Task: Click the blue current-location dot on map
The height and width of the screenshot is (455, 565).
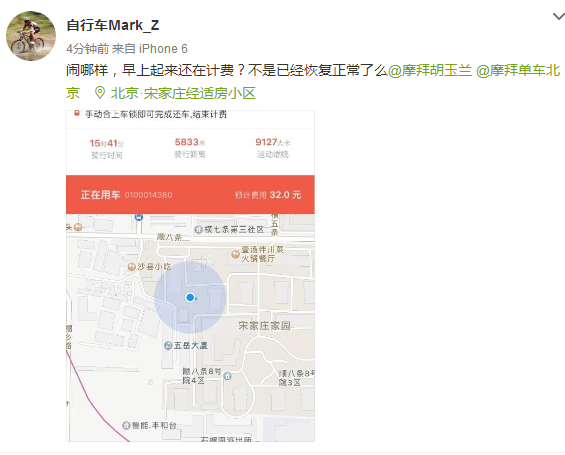Action: pyautogui.click(x=190, y=298)
